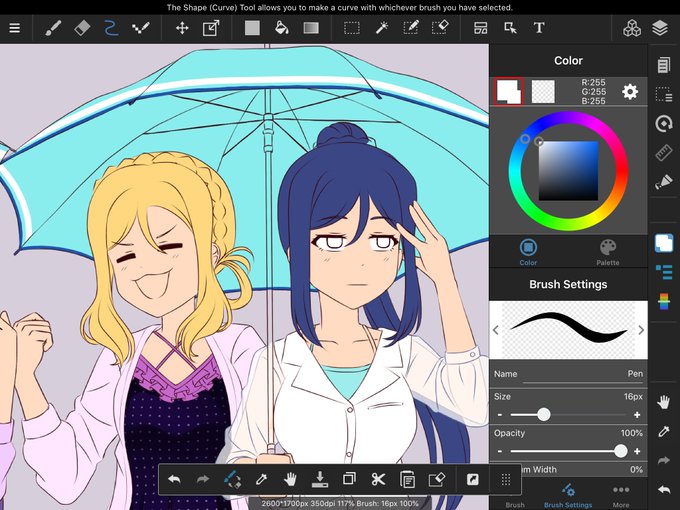
Task: Choose the Bucket fill tool
Action: coord(282,28)
